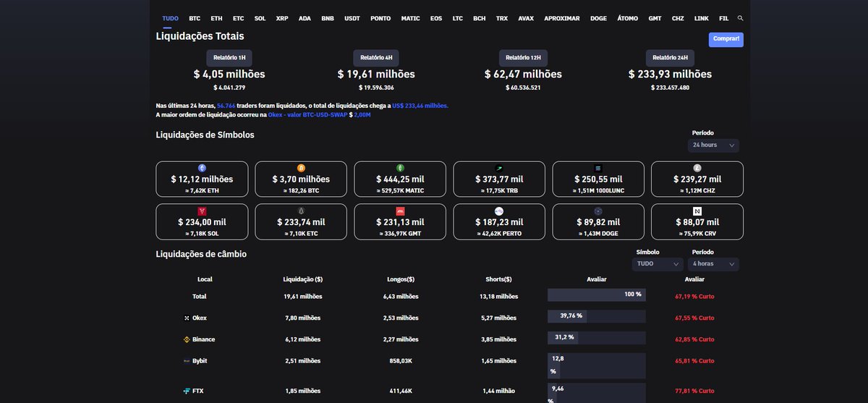Switch to the LINK tab
The width and height of the screenshot is (868, 403).
701,18
